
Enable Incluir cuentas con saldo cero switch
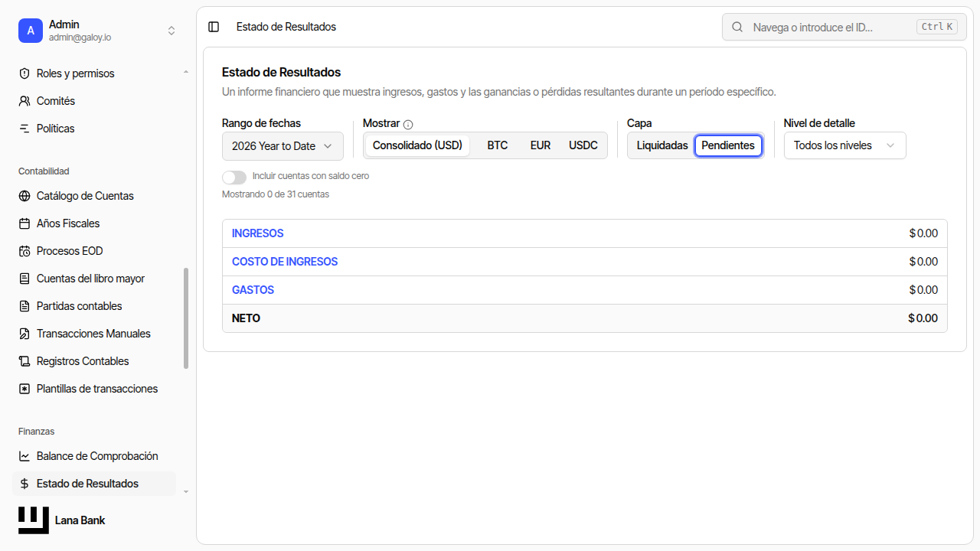[x=234, y=177]
